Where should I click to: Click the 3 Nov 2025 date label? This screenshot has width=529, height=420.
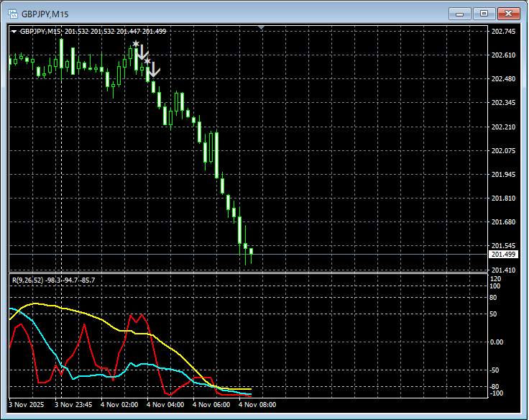pos(26,405)
